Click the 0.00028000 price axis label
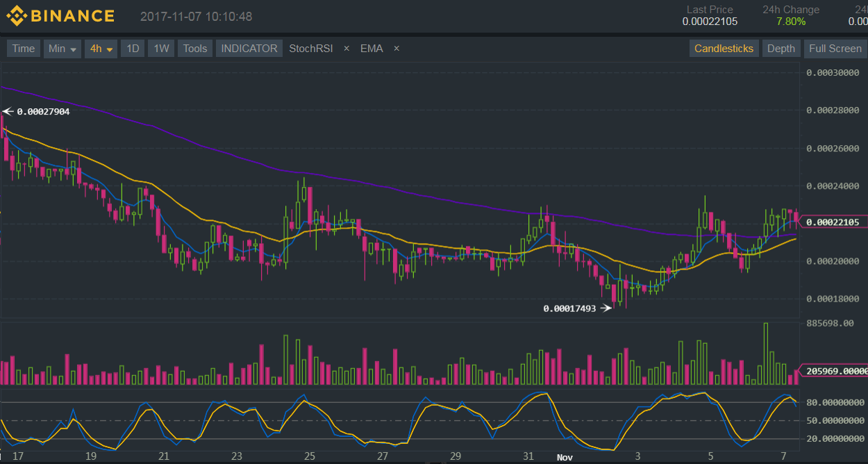The width and height of the screenshot is (868, 464). point(833,110)
